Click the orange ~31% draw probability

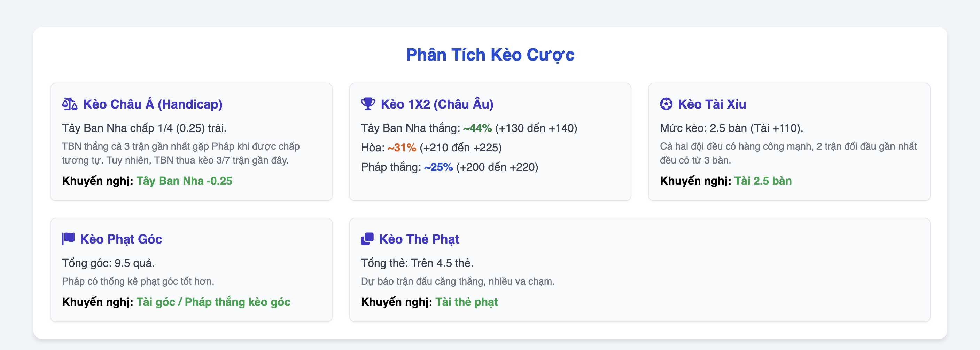point(402,148)
